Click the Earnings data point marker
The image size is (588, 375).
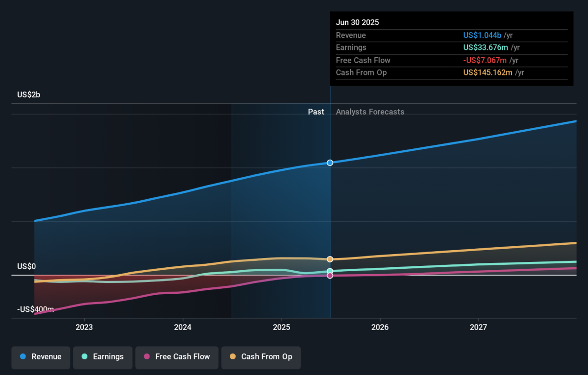coord(330,271)
